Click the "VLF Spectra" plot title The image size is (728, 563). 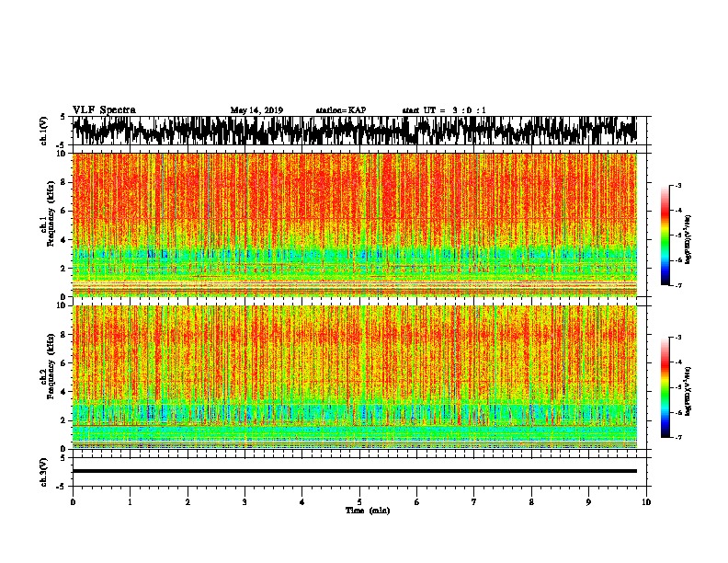point(104,110)
